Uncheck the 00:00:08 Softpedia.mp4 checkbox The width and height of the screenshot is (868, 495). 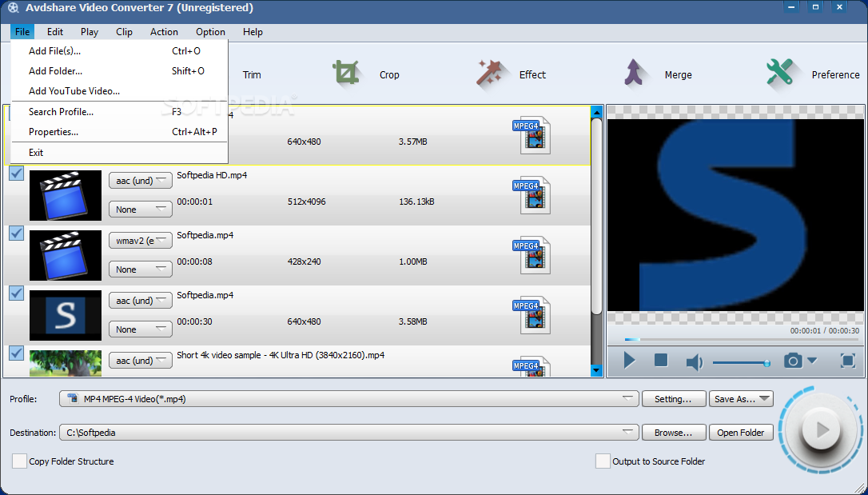[x=17, y=233]
